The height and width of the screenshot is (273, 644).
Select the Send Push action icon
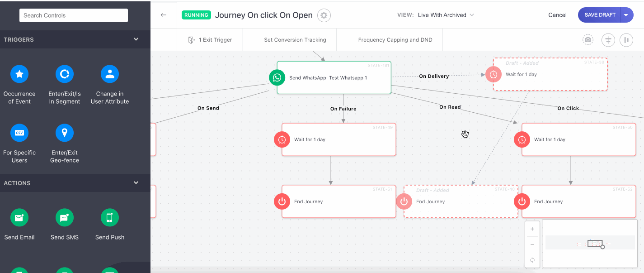110,218
